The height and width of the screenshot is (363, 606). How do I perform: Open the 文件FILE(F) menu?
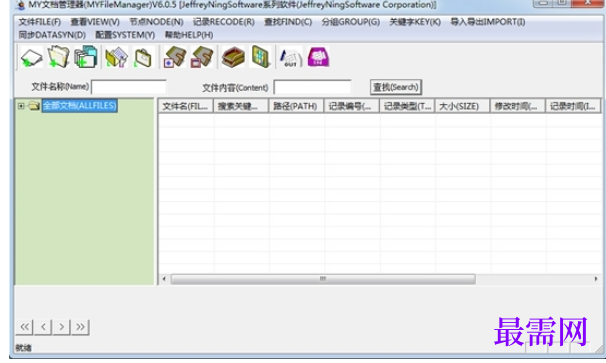40,22
